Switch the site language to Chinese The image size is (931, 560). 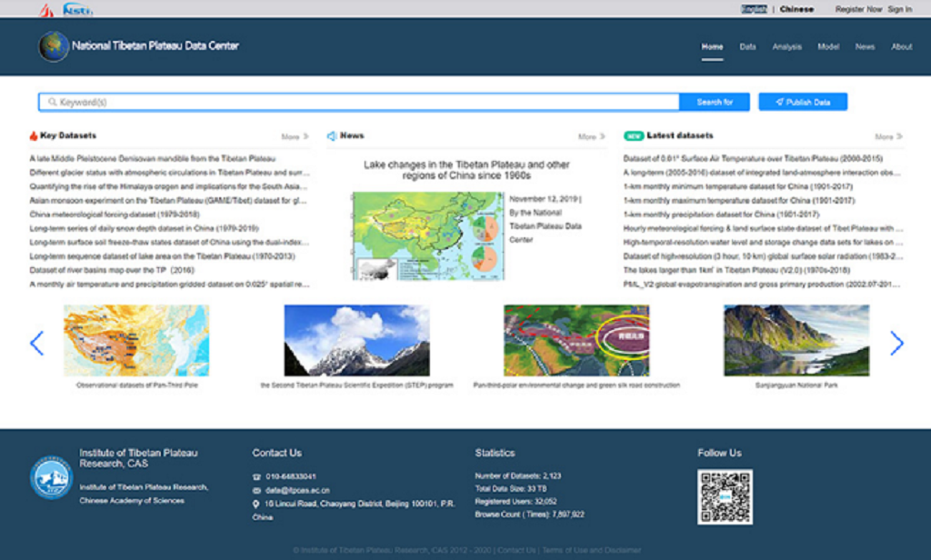(x=796, y=9)
